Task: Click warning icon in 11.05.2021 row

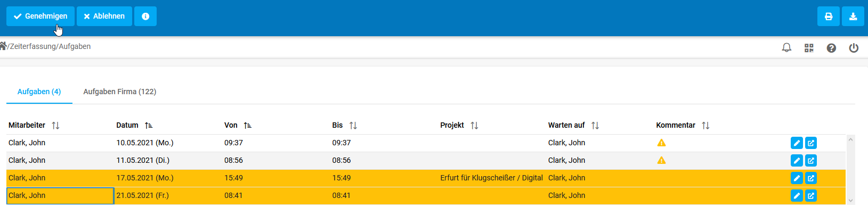Action: tap(661, 160)
